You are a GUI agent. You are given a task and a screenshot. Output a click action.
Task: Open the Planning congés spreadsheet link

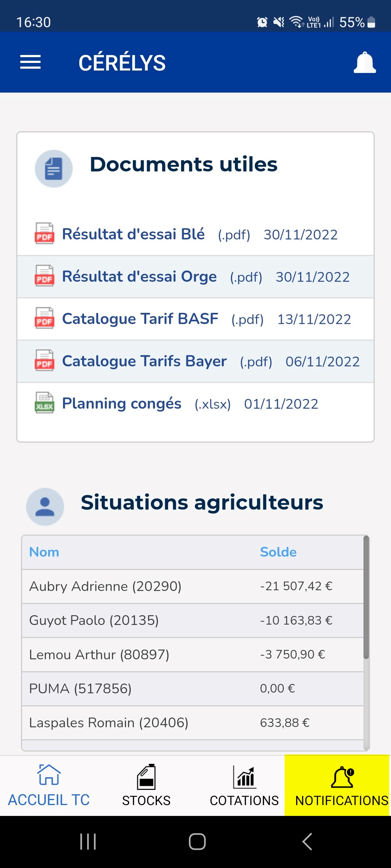(x=122, y=404)
